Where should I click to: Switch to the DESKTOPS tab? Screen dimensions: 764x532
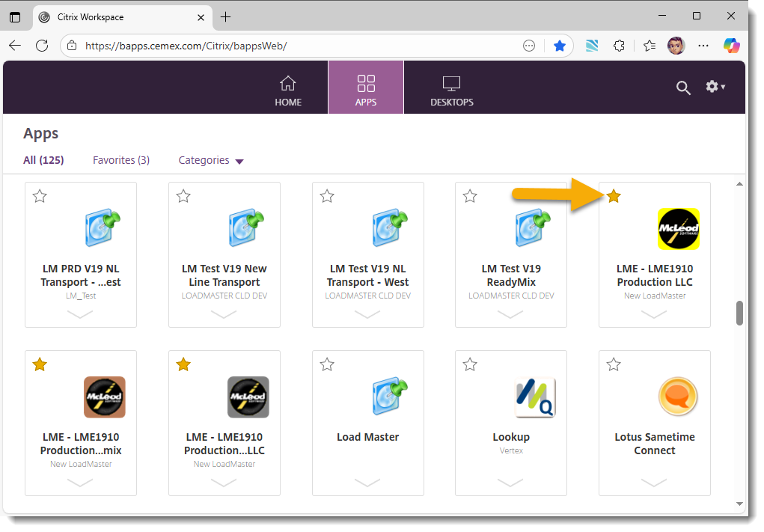[x=451, y=88]
